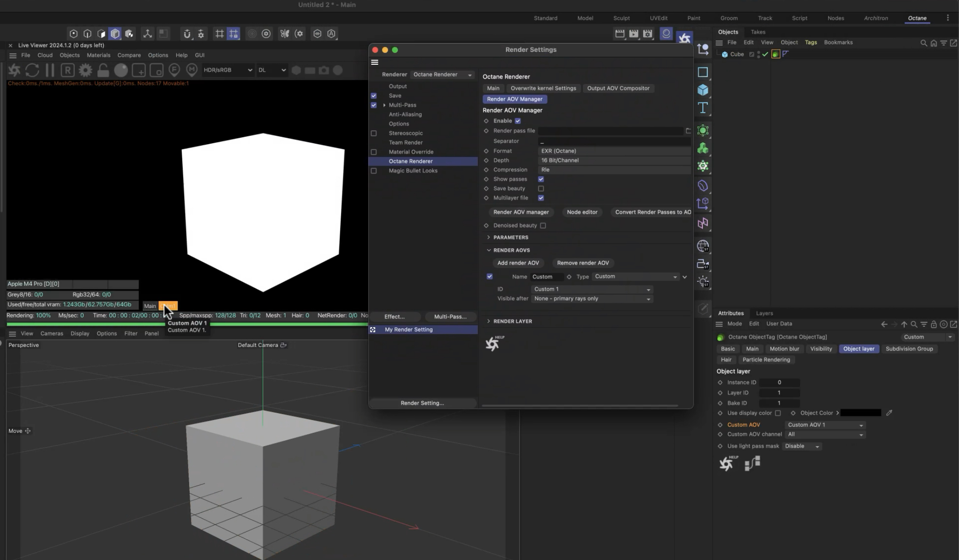Click the clay mode sphere icon
Image resolution: width=959 pixels, height=560 pixels.
tap(121, 70)
